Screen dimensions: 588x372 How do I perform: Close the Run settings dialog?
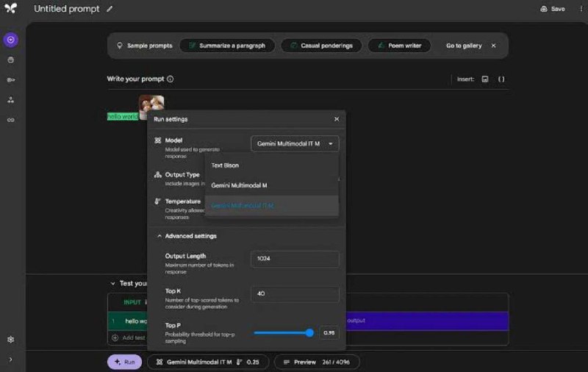tap(337, 119)
